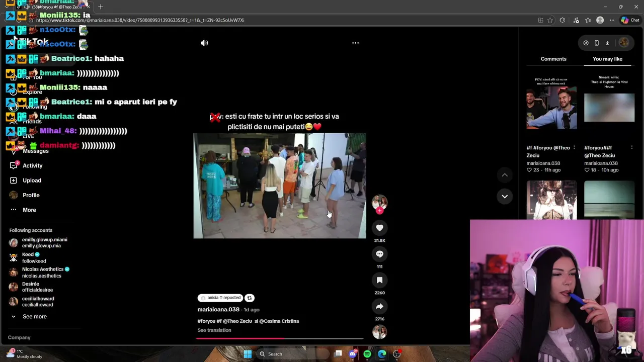Image resolution: width=644 pixels, height=362 pixels.
Task: Open Nicolas Aesthetics account
Action: [39, 273]
